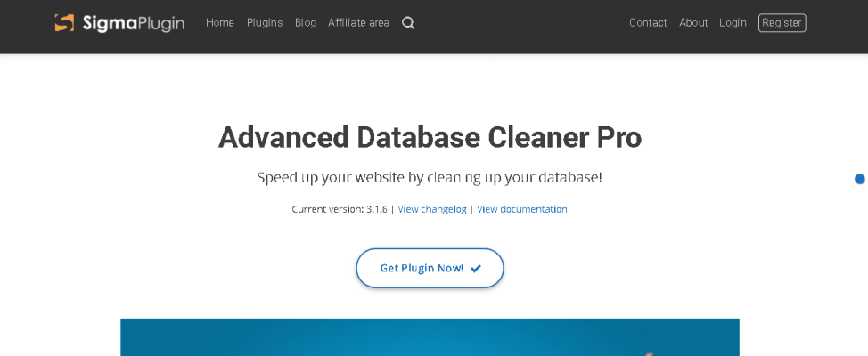
Task: Click the checkmark on Get Plugin Now
Action: pos(476,269)
